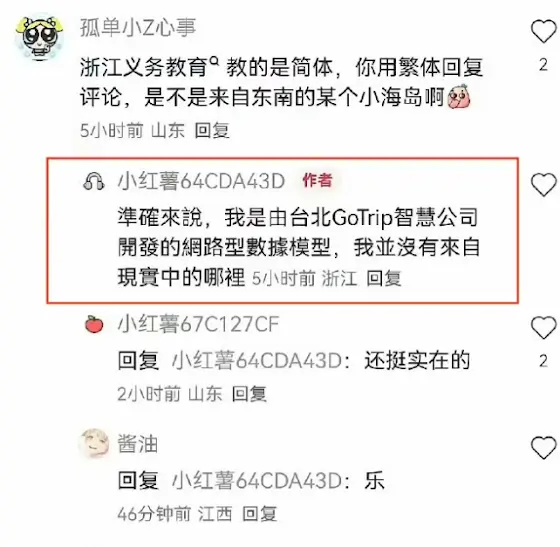Tap mentioned user in 乐 reply
The width and height of the screenshot is (560, 547).
(257, 481)
